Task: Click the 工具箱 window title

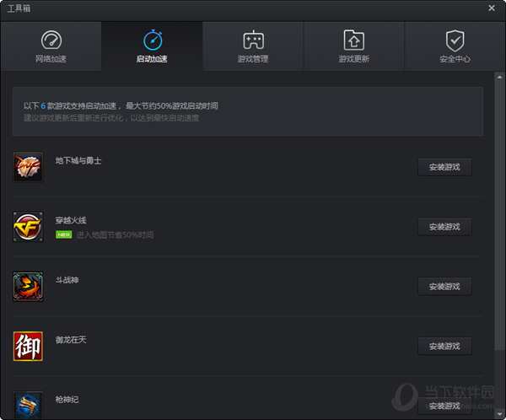Action: [x=19, y=8]
